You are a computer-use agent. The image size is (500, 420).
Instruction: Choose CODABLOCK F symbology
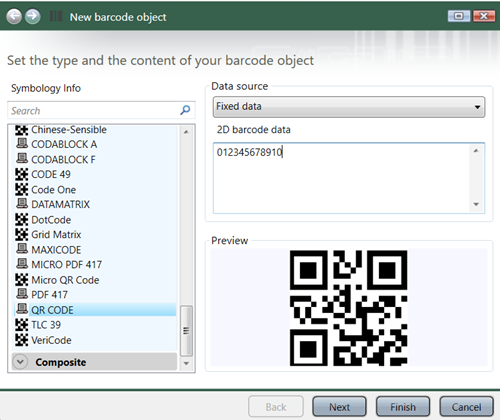(x=63, y=159)
